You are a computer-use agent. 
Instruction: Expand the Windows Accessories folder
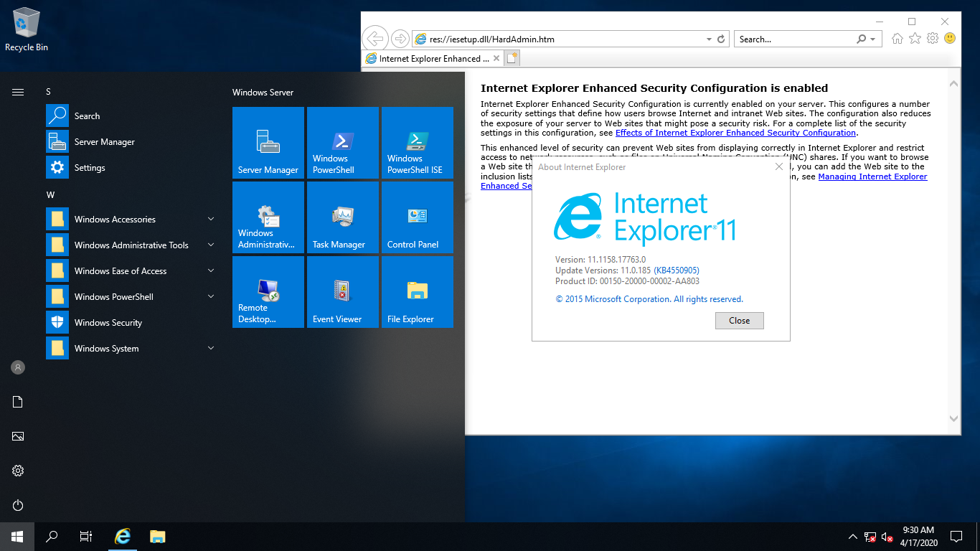coord(133,220)
